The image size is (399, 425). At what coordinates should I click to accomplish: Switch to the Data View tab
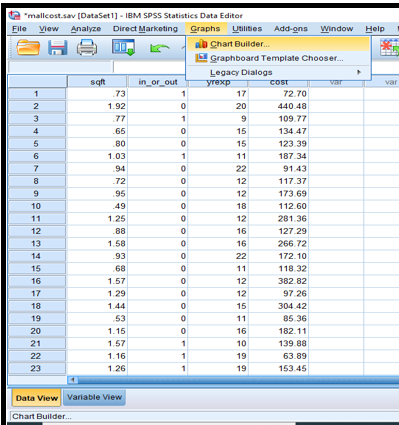tap(37, 398)
